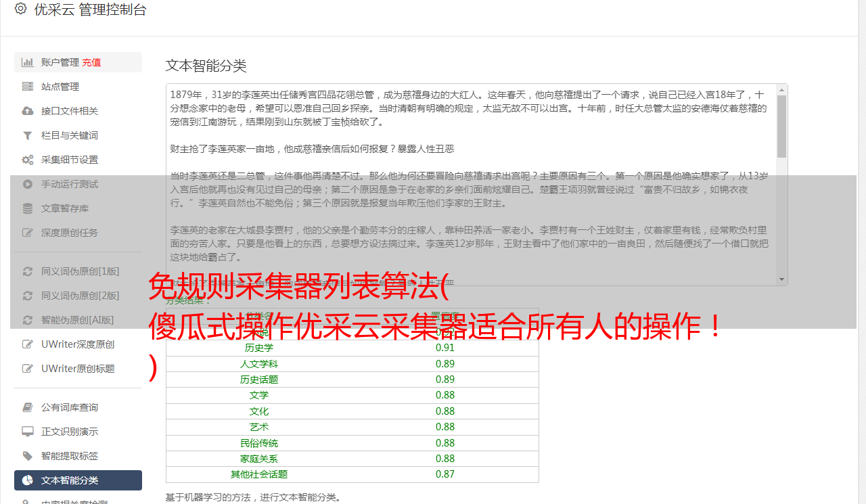Click the edit icon for UWriter深度原创
The width and height of the screenshot is (866, 504).
(28, 344)
